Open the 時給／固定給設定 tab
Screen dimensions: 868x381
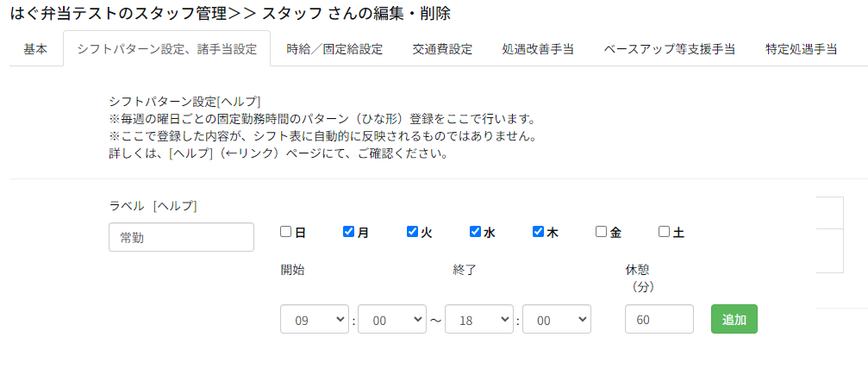pyautogui.click(x=334, y=49)
